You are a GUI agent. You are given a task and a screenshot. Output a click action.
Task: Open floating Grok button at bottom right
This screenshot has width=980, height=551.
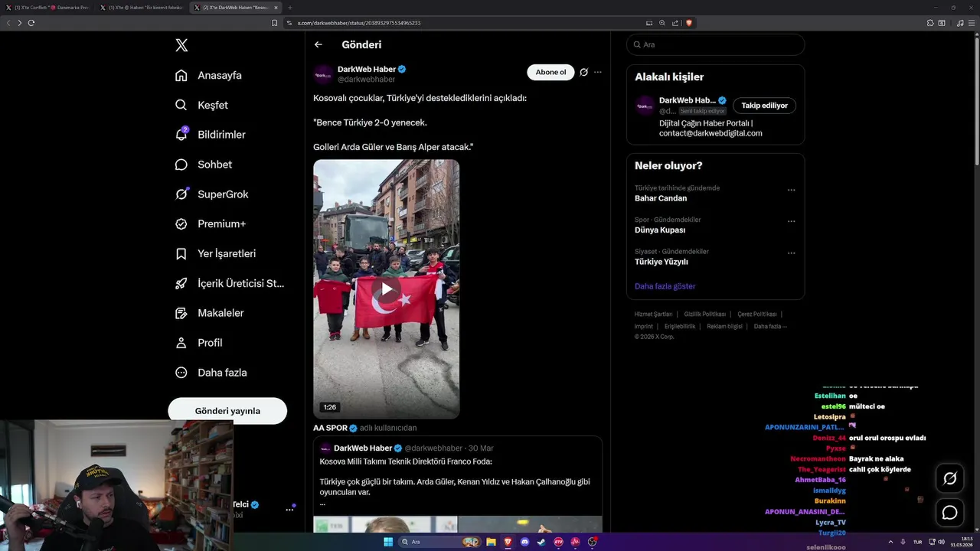[x=950, y=478]
